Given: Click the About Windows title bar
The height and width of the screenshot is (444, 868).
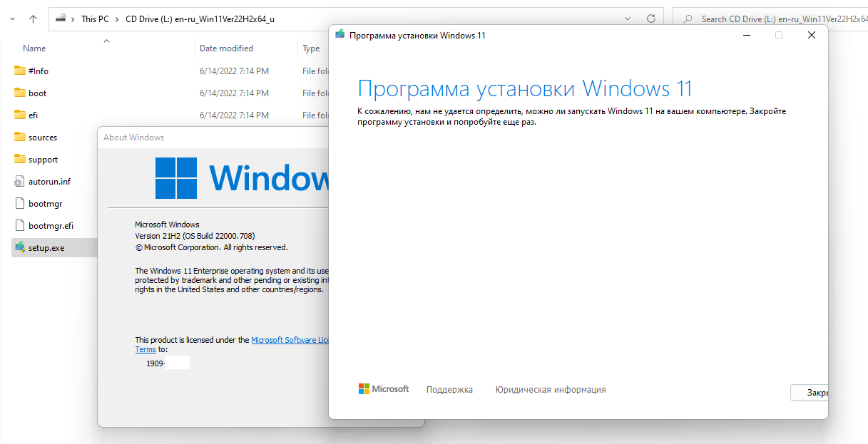Looking at the screenshot, I should (x=214, y=138).
